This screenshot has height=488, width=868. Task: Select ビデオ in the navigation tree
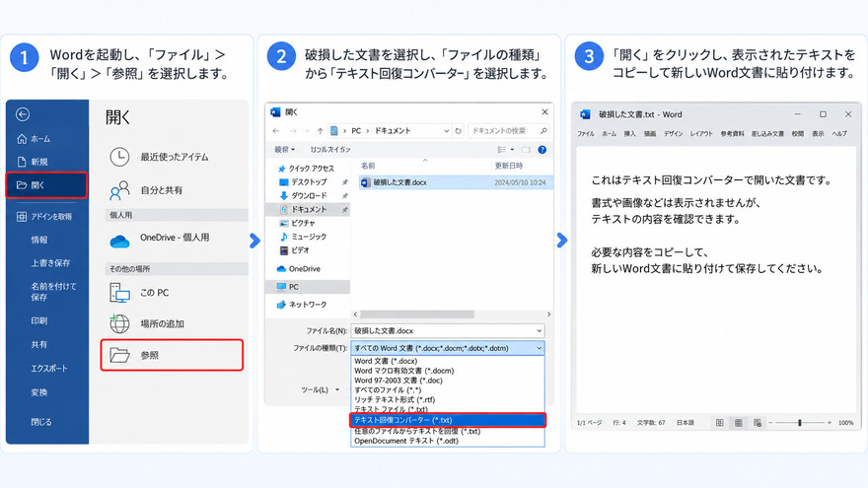coord(295,250)
